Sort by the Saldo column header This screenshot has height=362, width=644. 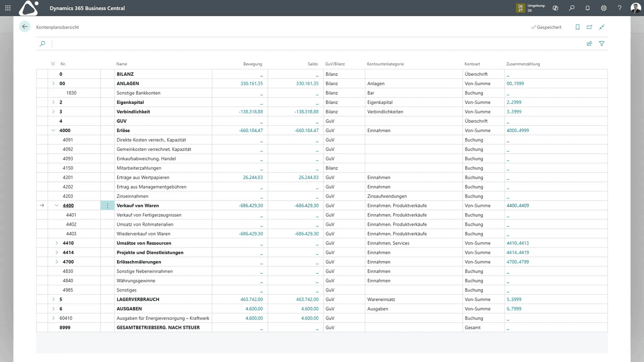pos(313,64)
